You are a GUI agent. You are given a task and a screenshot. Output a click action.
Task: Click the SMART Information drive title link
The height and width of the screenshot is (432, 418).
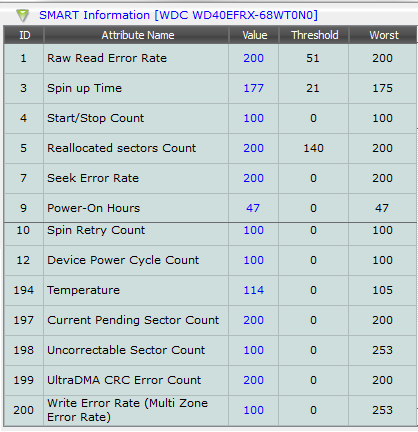pos(178,15)
